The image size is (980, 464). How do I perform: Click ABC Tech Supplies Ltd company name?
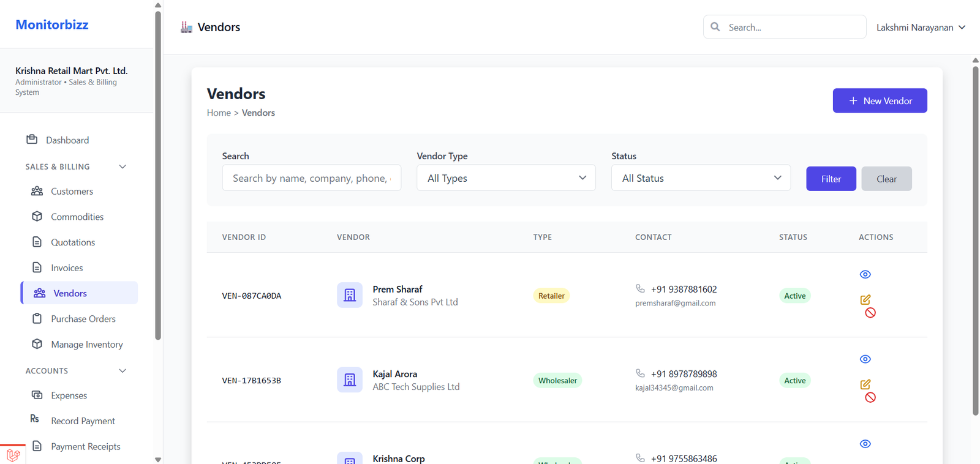tap(416, 387)
